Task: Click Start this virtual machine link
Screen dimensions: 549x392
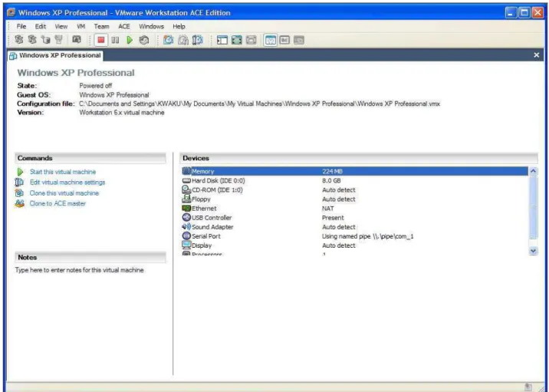Action: click(x=63, y=172)
